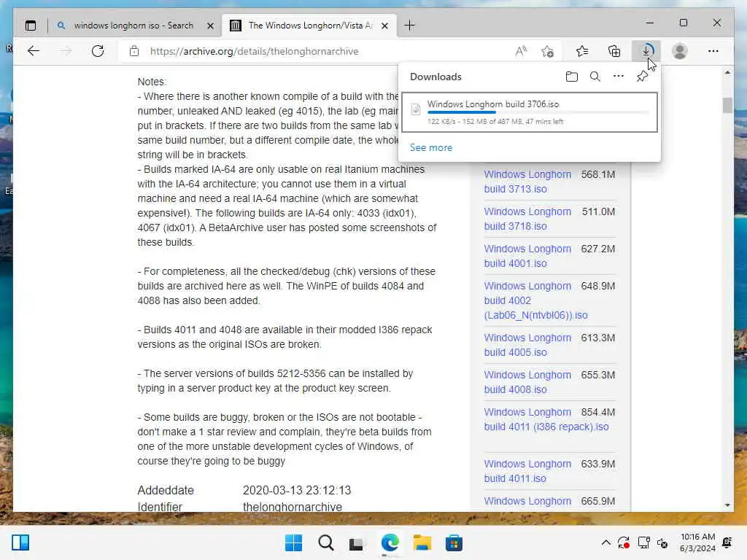Open the Widgets button on taskbar

click(x=20, y=542)
